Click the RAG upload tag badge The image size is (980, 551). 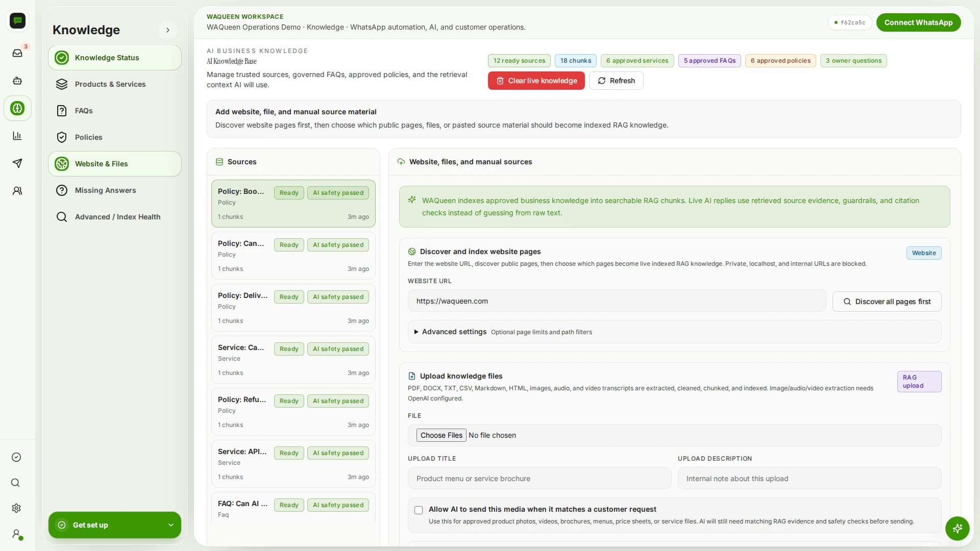[919, 382]
